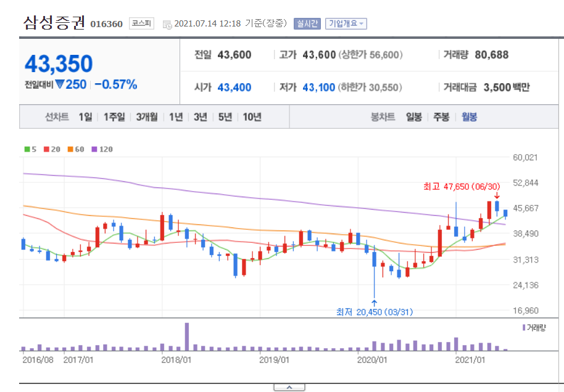Click the blue down-triangle price change icon
Screen dimensions: 564x392
[60, 84]
